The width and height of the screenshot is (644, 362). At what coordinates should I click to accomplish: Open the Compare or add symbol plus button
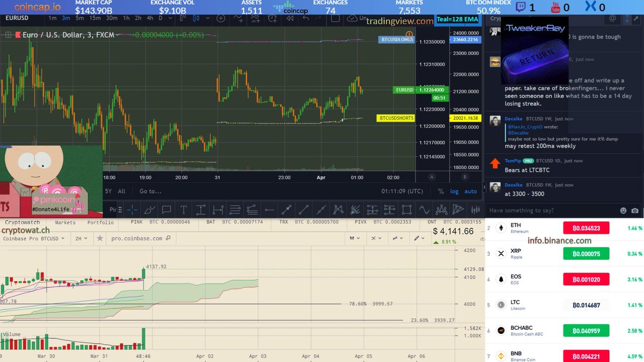[221, 18]
